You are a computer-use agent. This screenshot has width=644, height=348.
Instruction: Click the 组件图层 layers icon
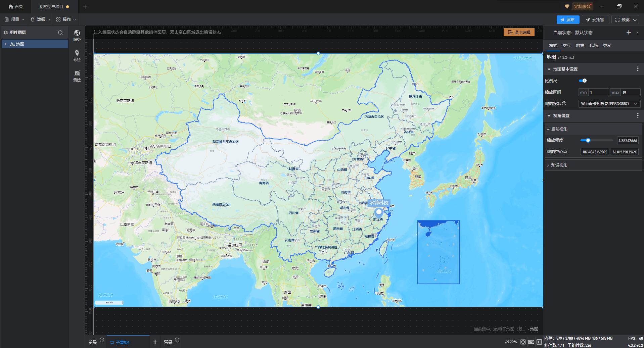pos(6,33)
